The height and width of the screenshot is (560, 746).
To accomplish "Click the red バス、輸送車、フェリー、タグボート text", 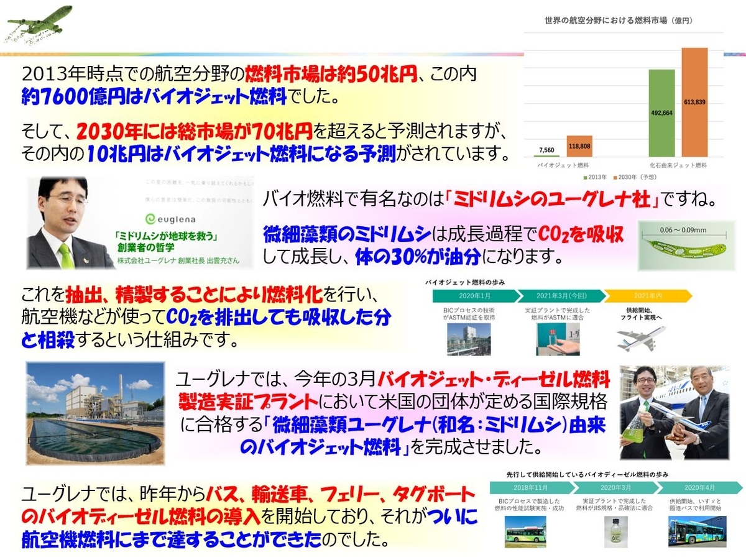I will (x=341, y=495).
